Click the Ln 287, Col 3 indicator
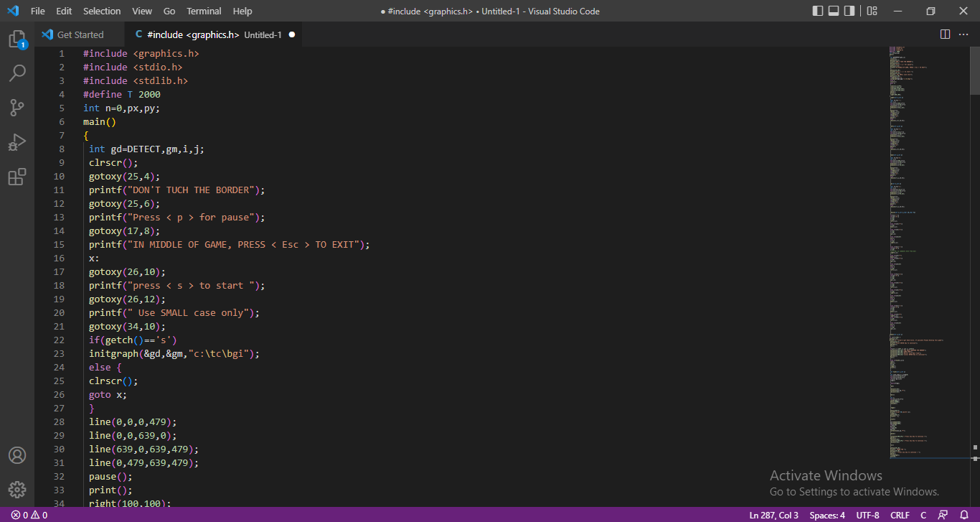The width and height of the screenshot is (980, 522). coord(773,516)
